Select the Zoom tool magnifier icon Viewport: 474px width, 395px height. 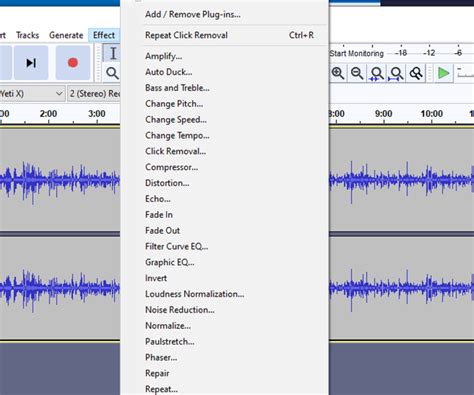pos(113,73)
